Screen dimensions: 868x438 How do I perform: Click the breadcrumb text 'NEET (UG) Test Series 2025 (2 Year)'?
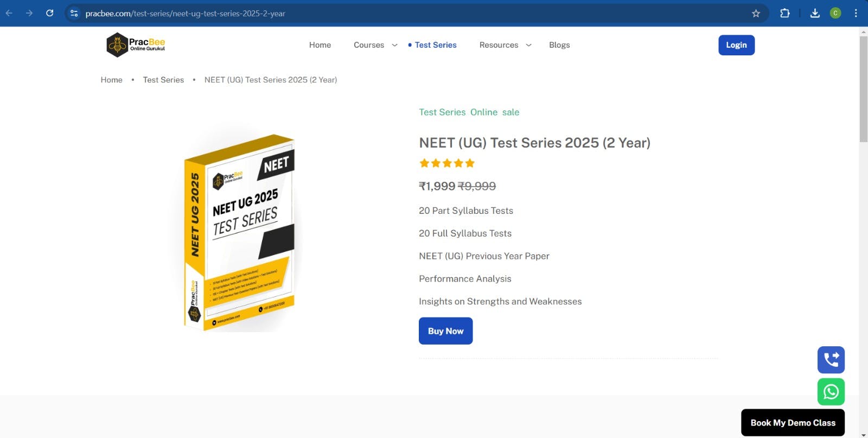coord(271,80)
